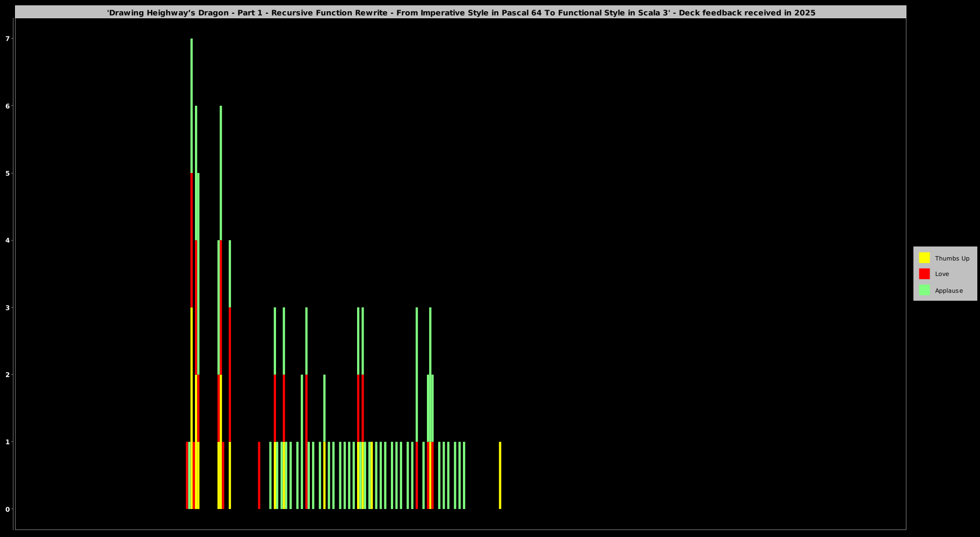The height and width of the screenshot is (537, 980).
Task: Click the y-axis tick label 1
Action: [x=8, y=442]
